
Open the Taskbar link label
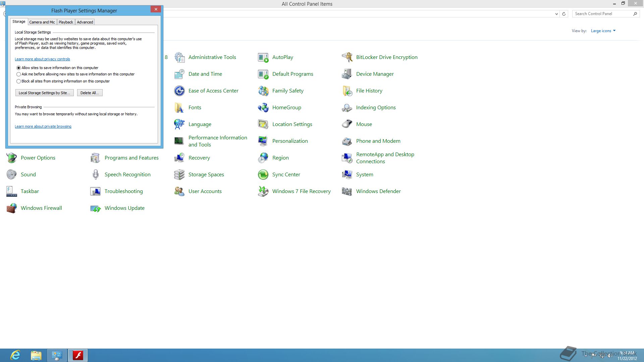pyautogui.click(x=30, y=191)
